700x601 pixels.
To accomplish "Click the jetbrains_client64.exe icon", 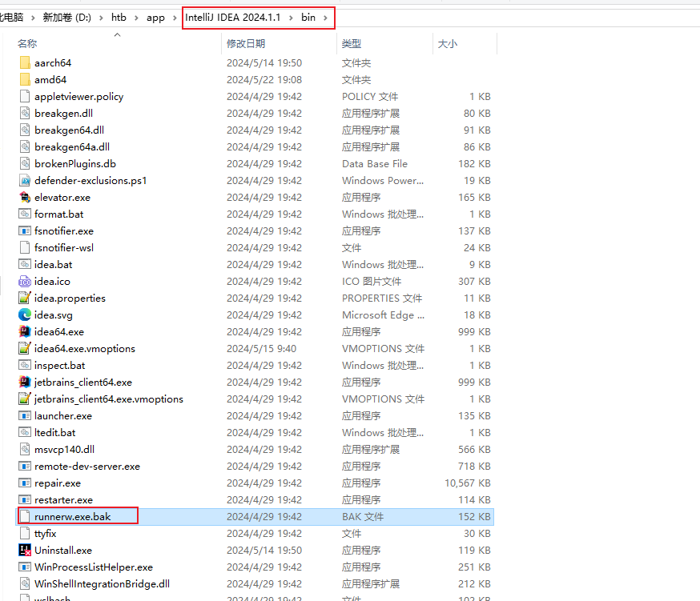I will click(25, 382).
